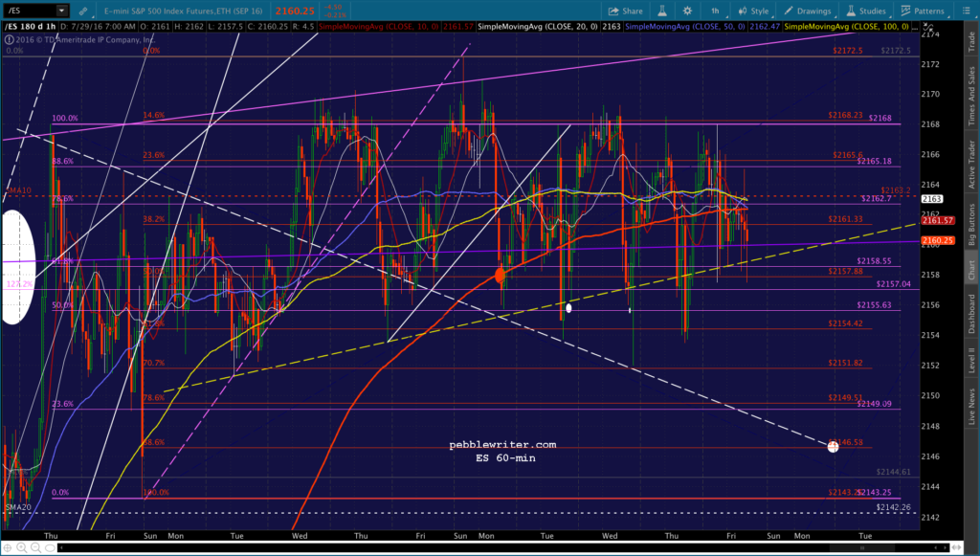Click the flask icon beside Studies
The width and height of the screenshot is (980, 556).
851,11
